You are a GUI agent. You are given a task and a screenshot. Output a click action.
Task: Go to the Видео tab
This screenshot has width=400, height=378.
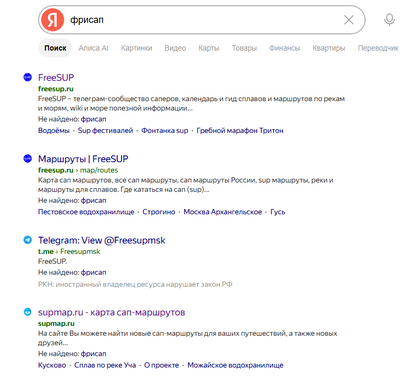click(175, 48)
